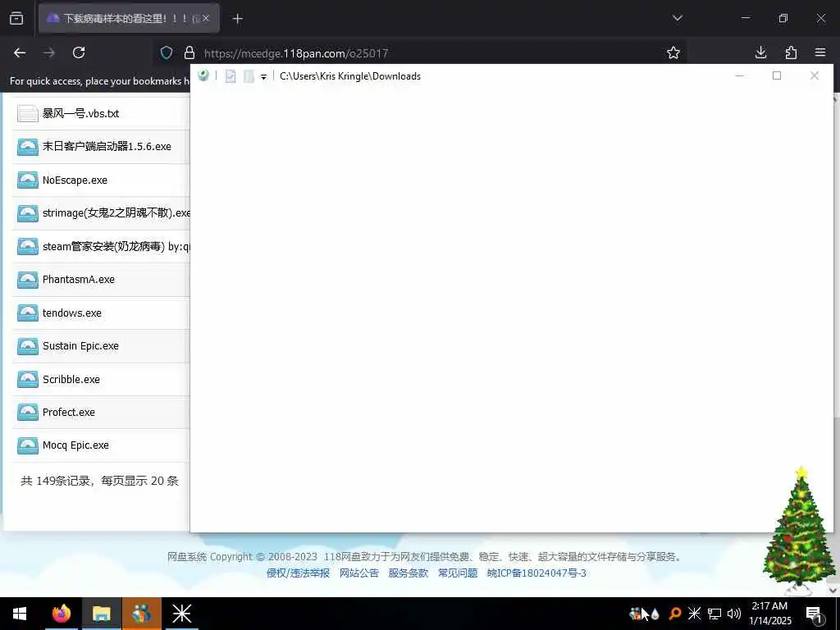Open file 暴风一号.vbs.txt
This screenshot has width=840, height=630.
pyautogui.click(x=81, y=113)
